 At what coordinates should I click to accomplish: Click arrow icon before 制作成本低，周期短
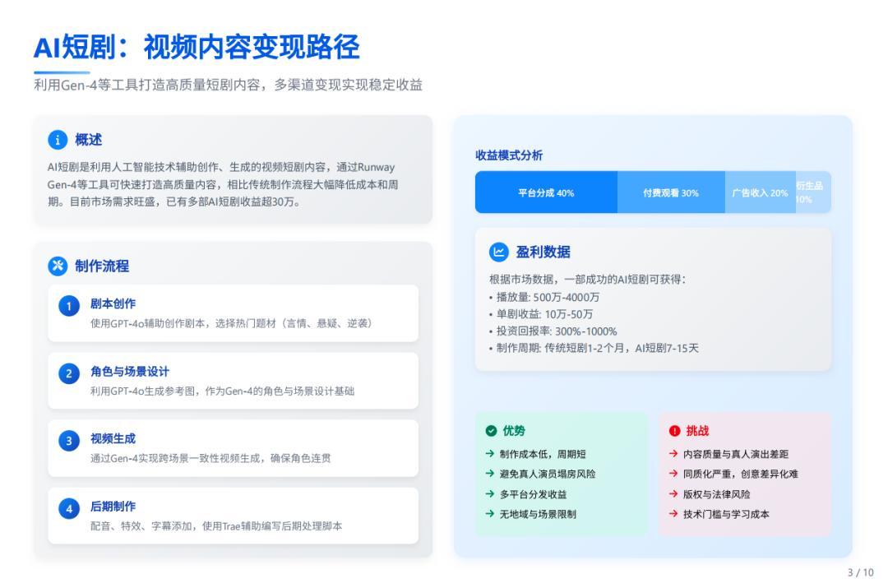point(490,454)
